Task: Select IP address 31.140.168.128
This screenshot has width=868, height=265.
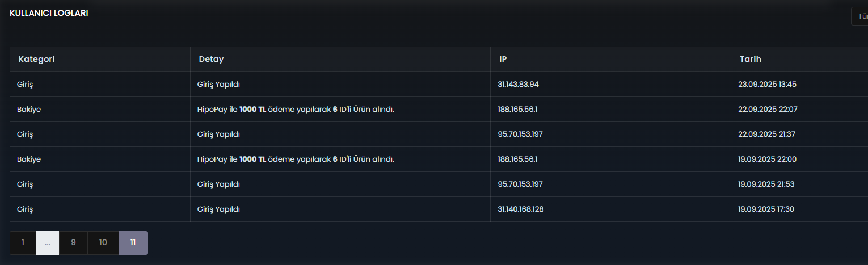Action: coord(521,209)
